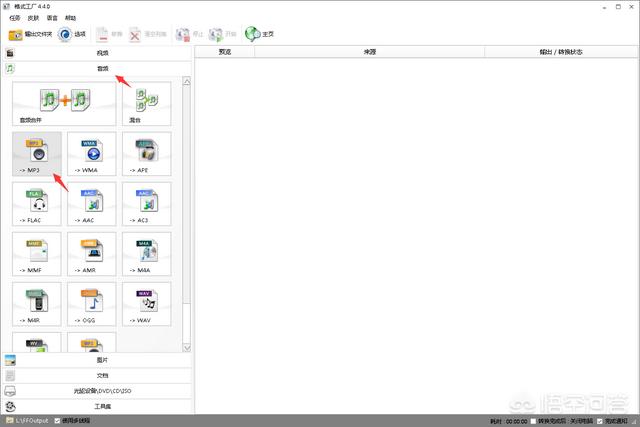Click the audio list scrollbar down arrow
The width and height of the screenshot is (640, 427).
(x=186, y=347)
